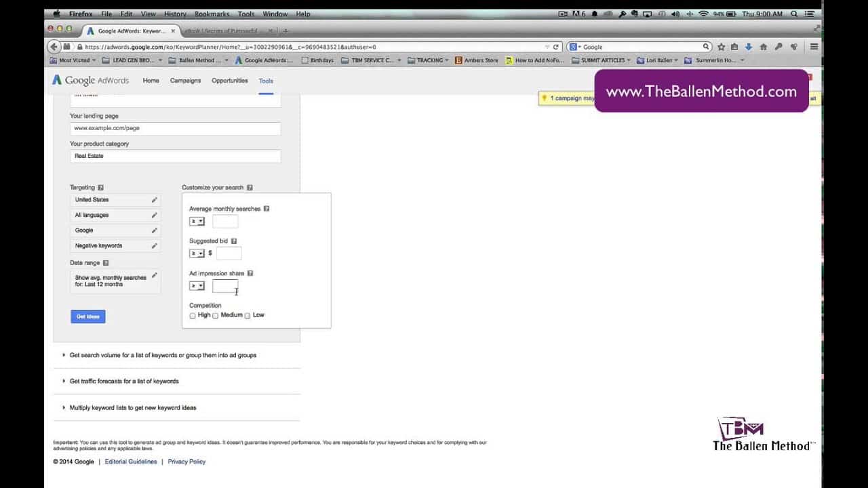Open TRACKING bookmark folder
This screenshot has height=488, width=868.
(x=429, y=60)
